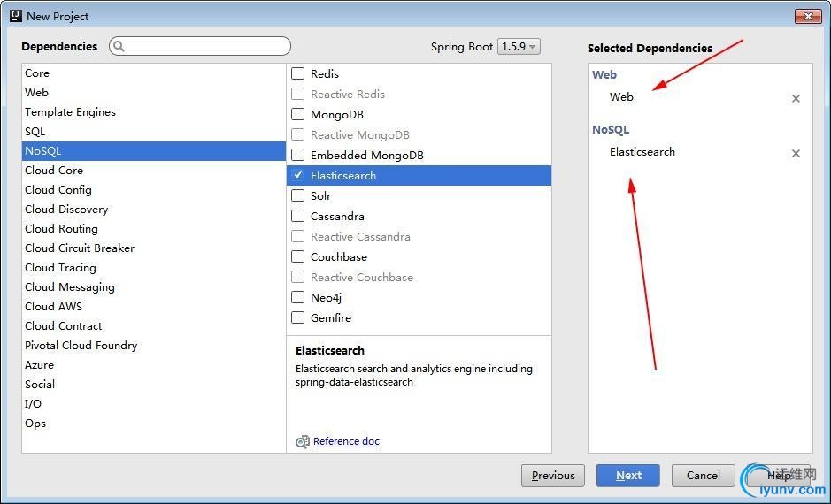Viewport: 831px width, 504px height.
Task: Click the search magnifier icon
Action: pos(119,47)
